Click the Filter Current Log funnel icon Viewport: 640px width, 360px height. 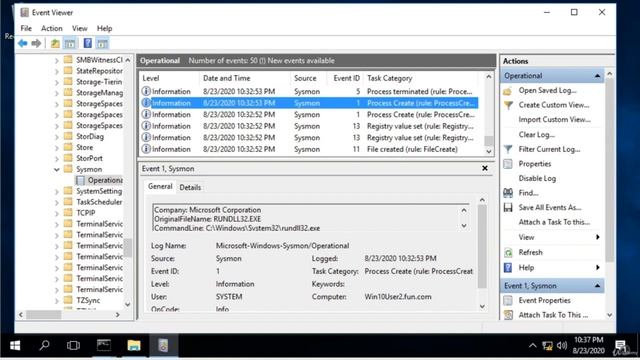coord(508,149)
